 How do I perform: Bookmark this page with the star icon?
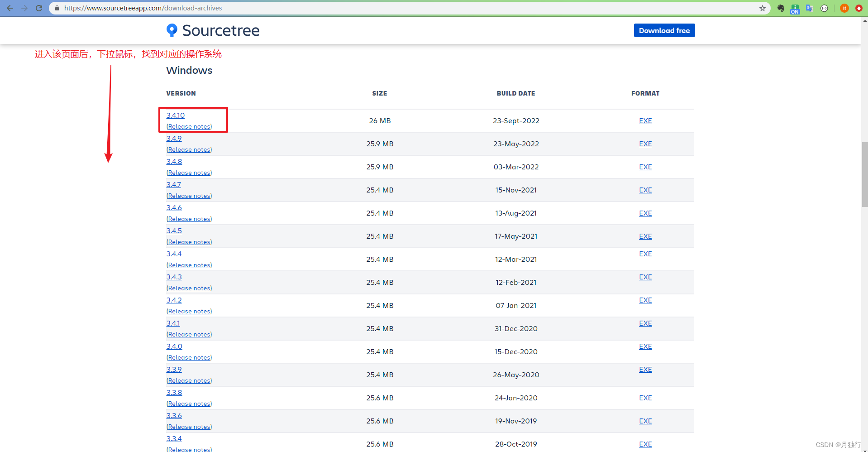(763, 8)
